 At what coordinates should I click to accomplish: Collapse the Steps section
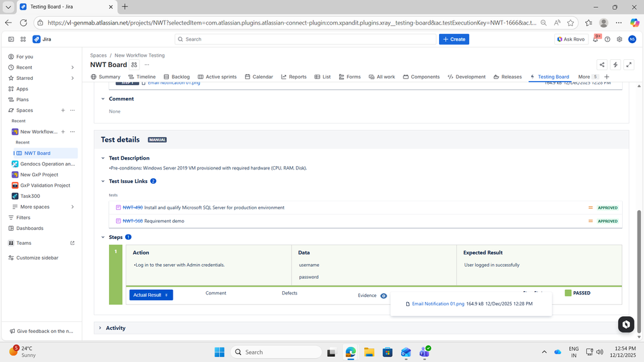click(103, 237)
